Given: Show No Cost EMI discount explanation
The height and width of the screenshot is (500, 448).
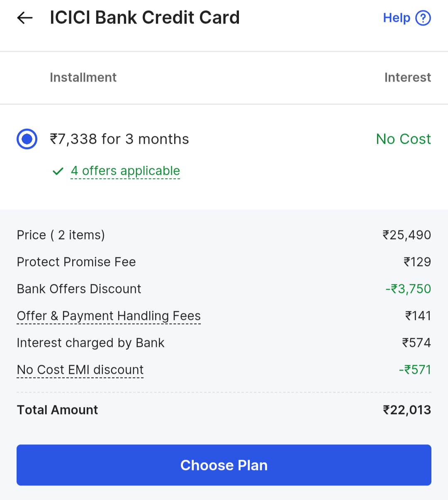Looking at the screenshot, I should tap(80, 370).
